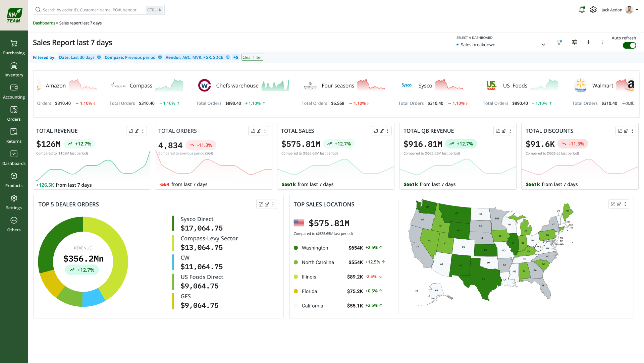Open Products in sidebar
The height and width of the screenshot is (363, 644).
point(14,180)
